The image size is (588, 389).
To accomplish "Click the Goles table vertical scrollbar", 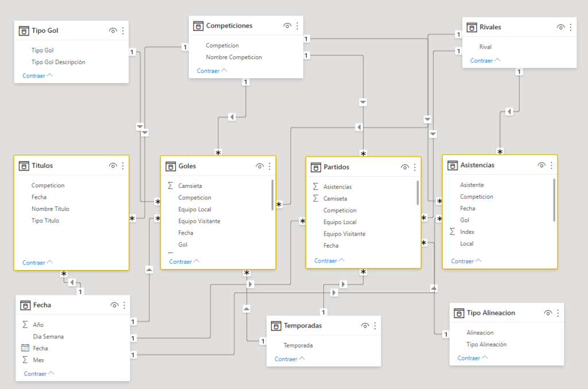I will coord(272,195).
